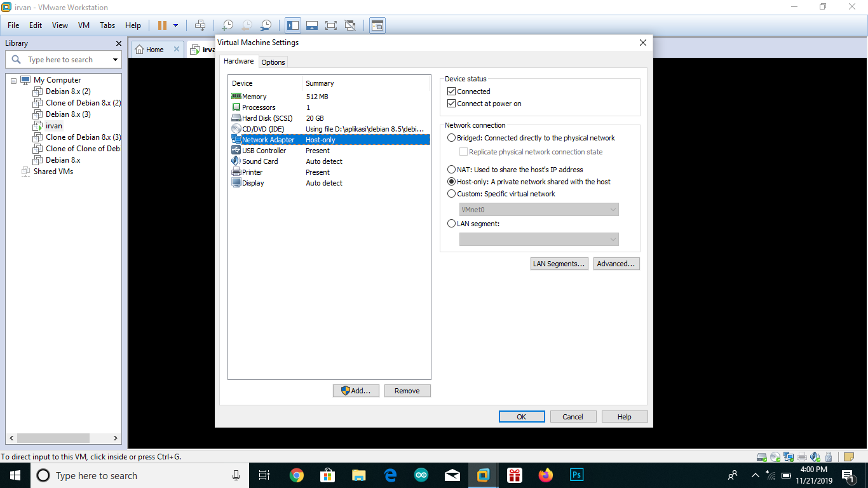Viewport: 868px width, 488px height.
Task: Select the LAN segment radio option
Action: click(x=451, y=224)
